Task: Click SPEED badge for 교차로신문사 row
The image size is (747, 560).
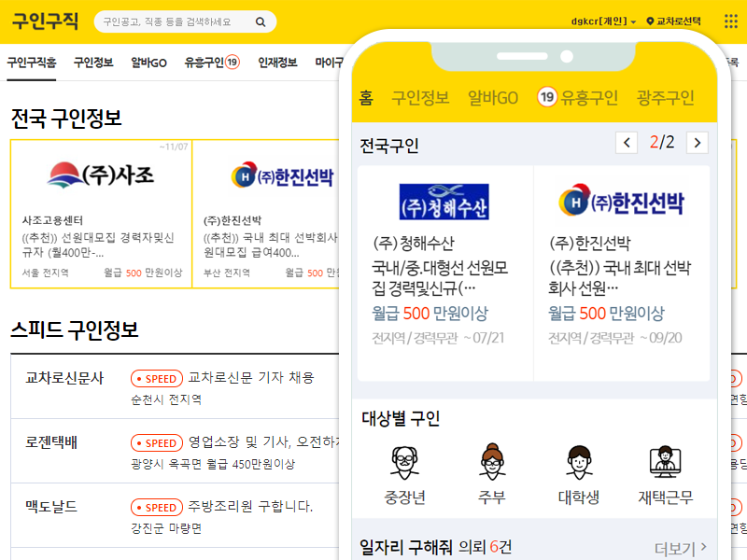Action: [x=157, y=379]
